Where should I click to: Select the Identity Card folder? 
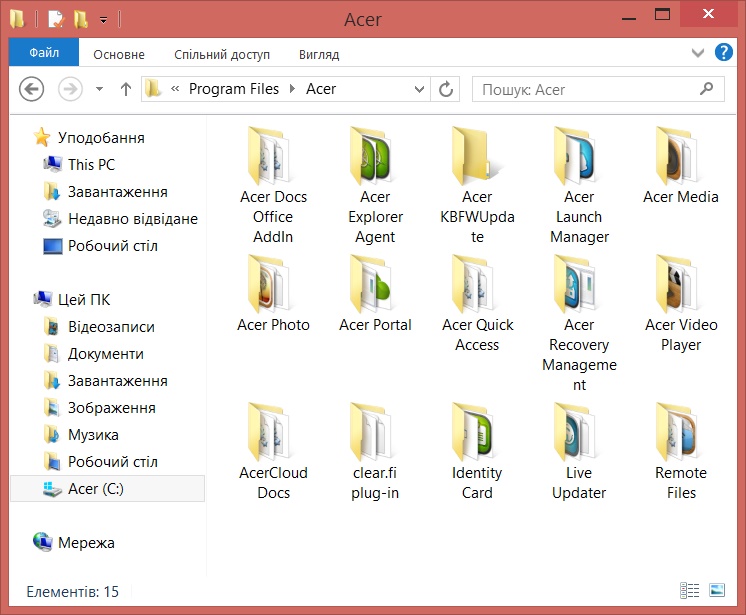477,451
